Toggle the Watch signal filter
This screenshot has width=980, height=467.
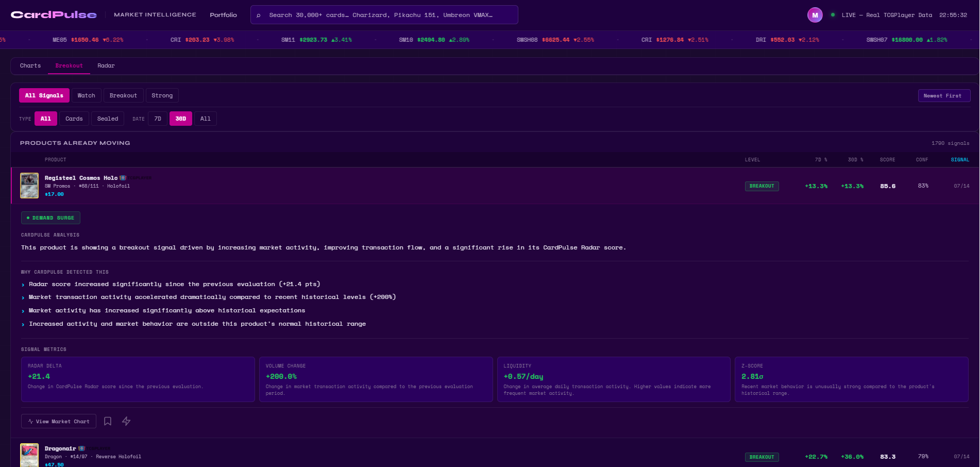87,95
